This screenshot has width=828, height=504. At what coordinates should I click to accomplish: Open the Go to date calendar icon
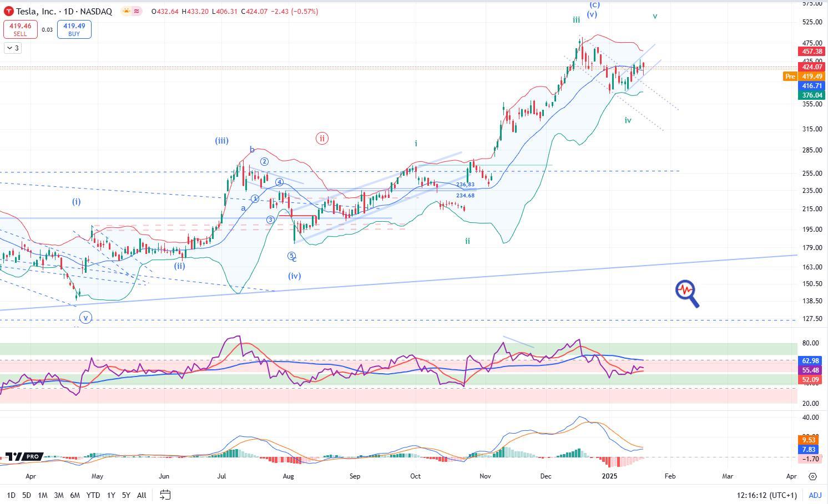tap(165, 495)
